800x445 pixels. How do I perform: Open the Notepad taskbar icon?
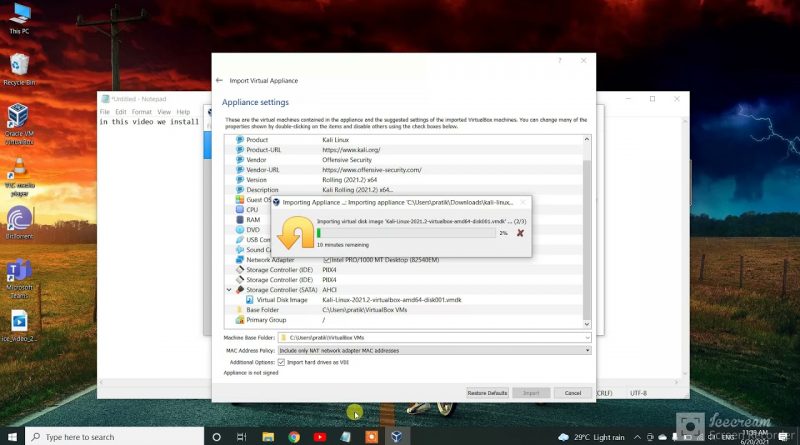345,437
